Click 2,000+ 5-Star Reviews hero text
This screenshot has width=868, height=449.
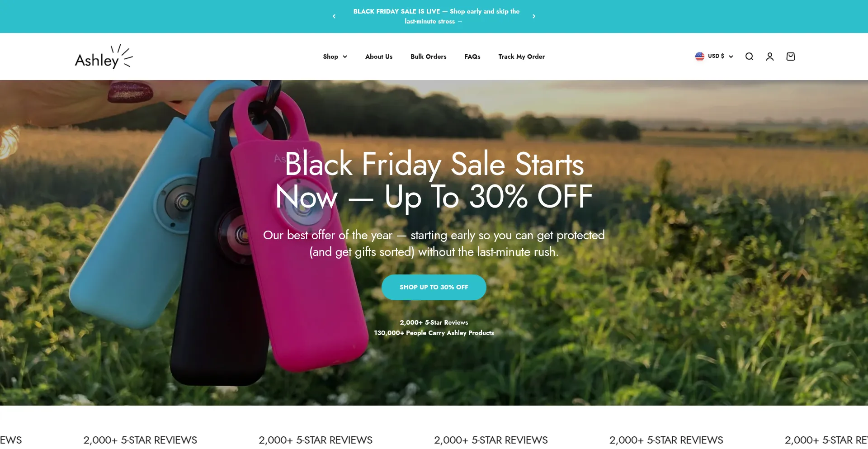click(x=434, y=322)
